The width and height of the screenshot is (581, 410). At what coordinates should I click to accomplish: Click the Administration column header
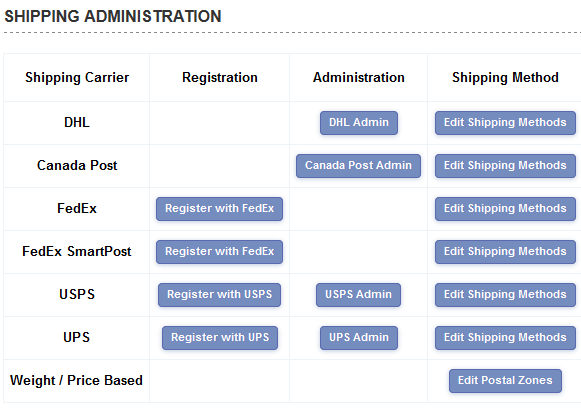click(x=359, y=77)
